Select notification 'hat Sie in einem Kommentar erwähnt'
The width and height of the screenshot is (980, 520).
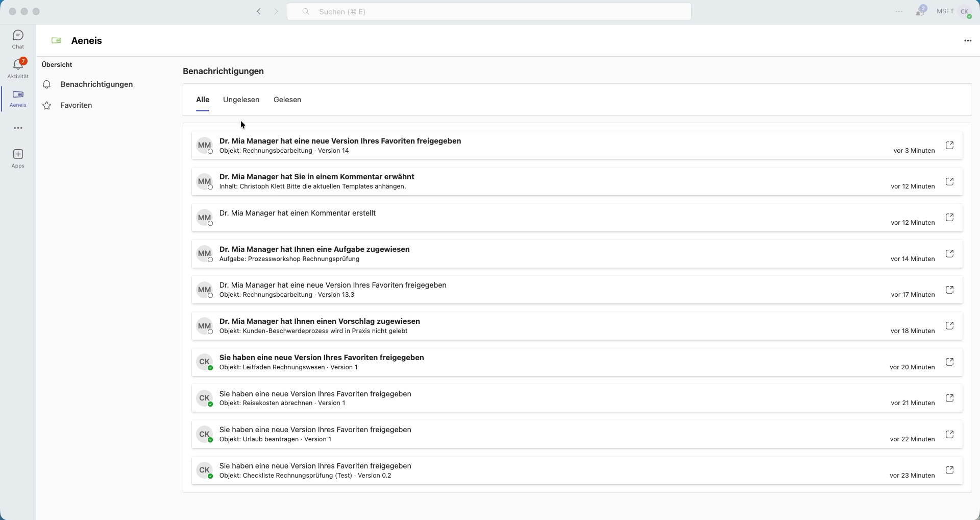click(577, 181)
